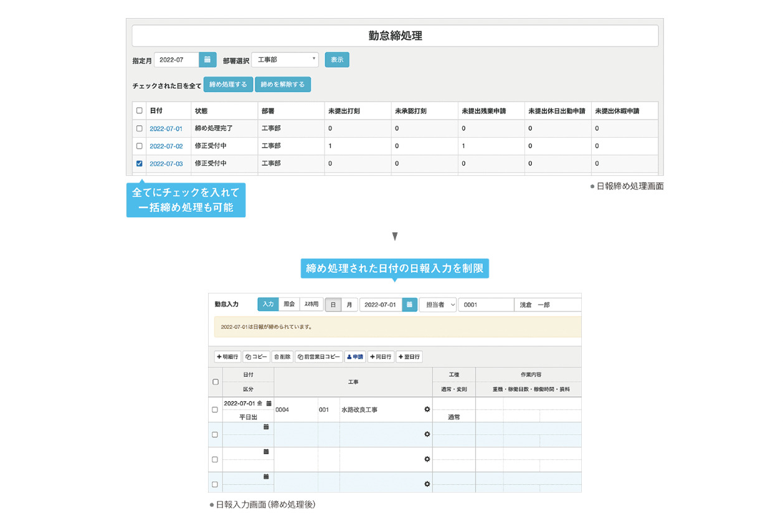783x532 pixels.
Task: Check the box for 水路改良工事 row
Action: [215, 410]
